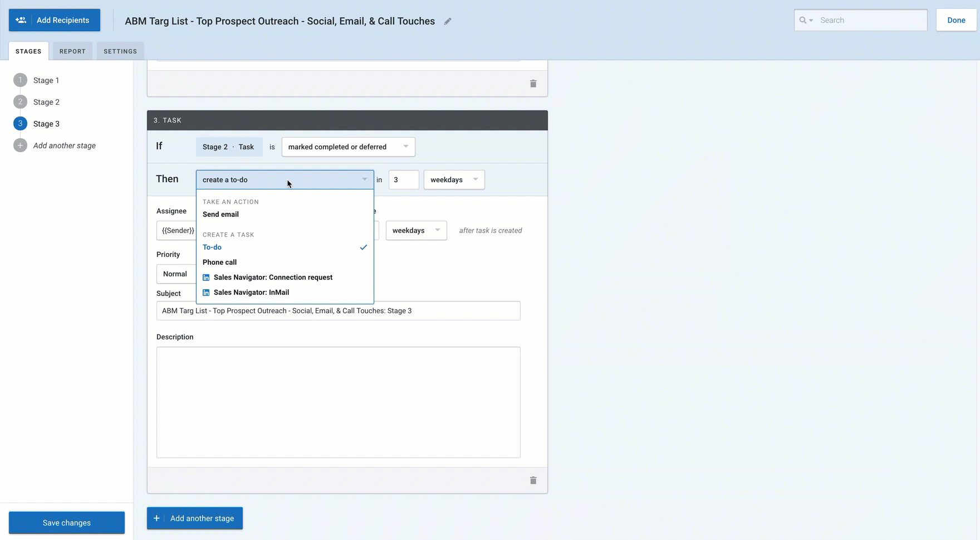Select the 'To-do' task option
Image resolution: width=980 pixels, height=540 pixels.
285,247
